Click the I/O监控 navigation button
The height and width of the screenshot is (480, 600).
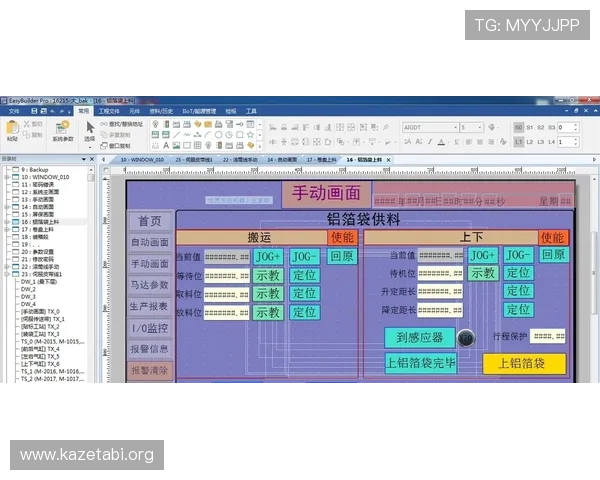tap(150, 328)
